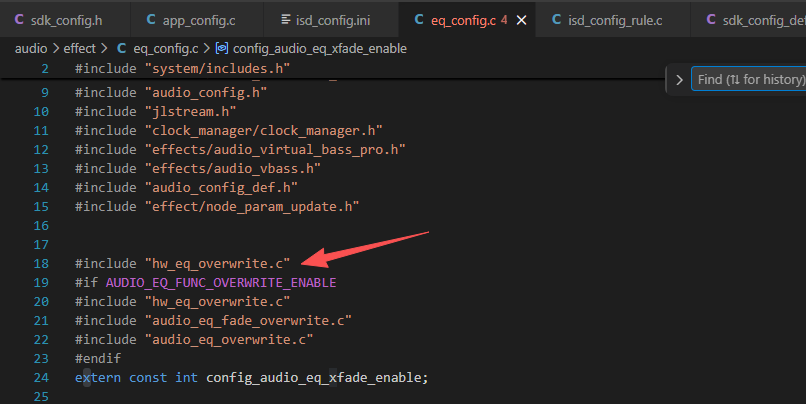Click the C file icon on eq_config.c tab

coord(419,20)
